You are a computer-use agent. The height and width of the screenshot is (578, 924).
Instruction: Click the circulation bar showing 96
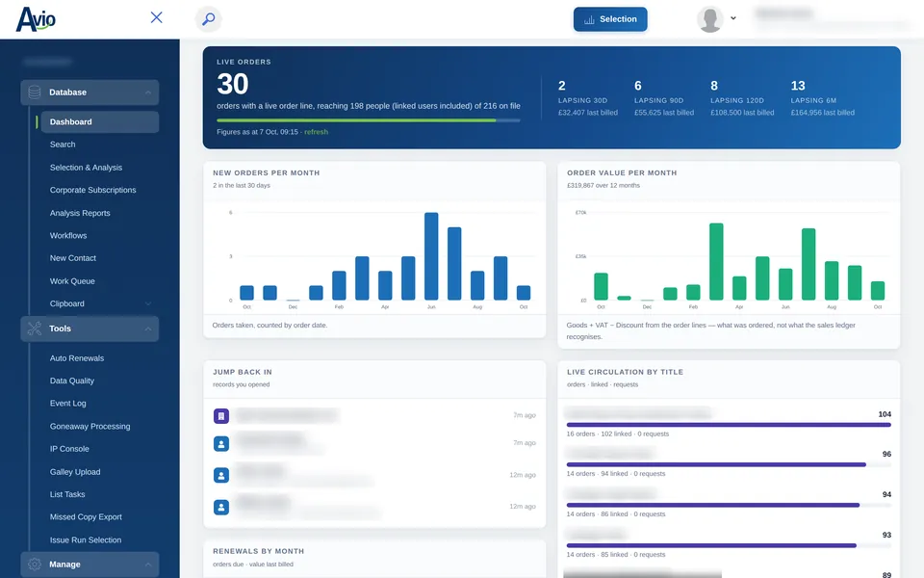(729, 464)
